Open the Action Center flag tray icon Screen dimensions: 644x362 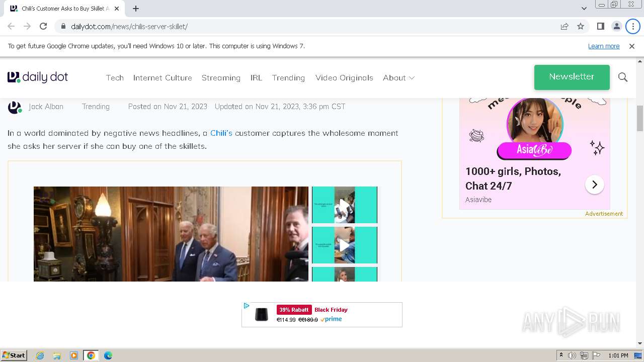[596, 355]
